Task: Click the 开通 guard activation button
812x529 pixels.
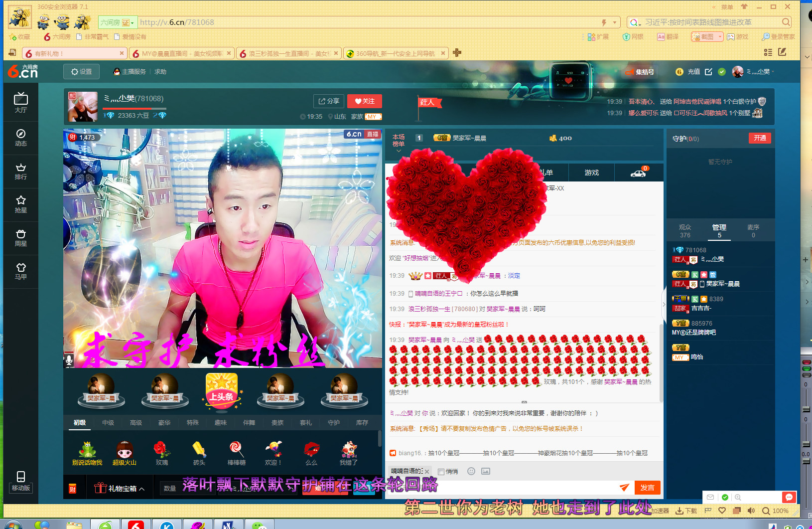Action: [760, 138]
